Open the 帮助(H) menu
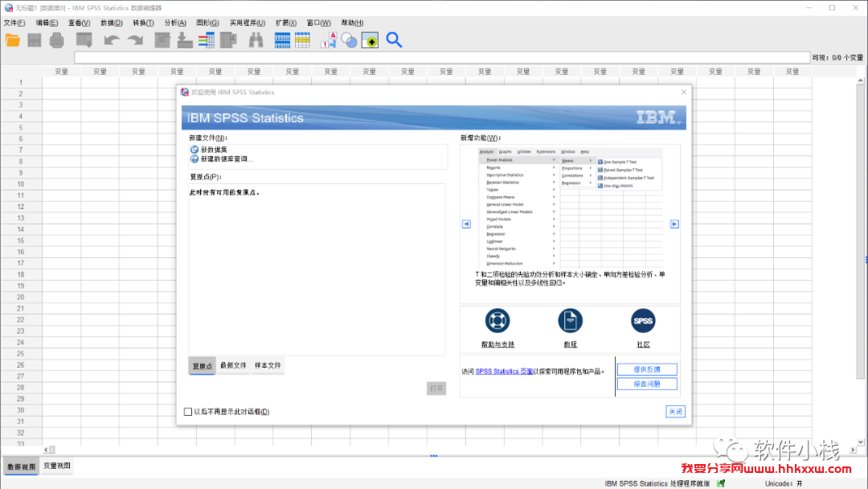This screenshot has width=868, height=489. click(x=352, y=23)
